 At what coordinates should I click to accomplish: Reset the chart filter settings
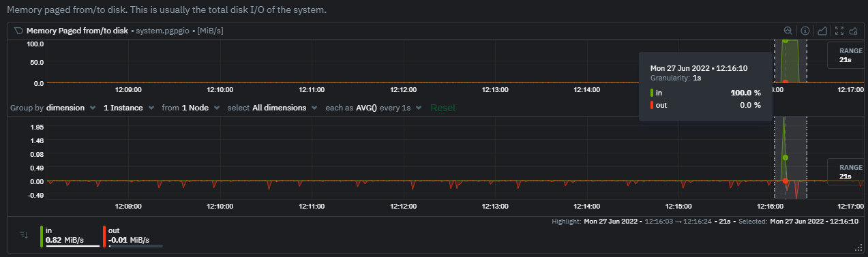click(x=443, y=108)
